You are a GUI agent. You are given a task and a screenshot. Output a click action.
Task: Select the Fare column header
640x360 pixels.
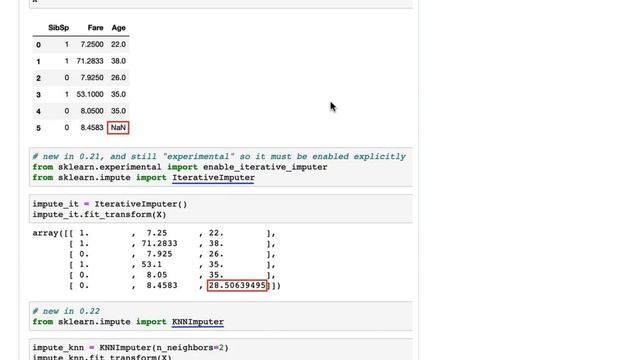click(95, 28)
